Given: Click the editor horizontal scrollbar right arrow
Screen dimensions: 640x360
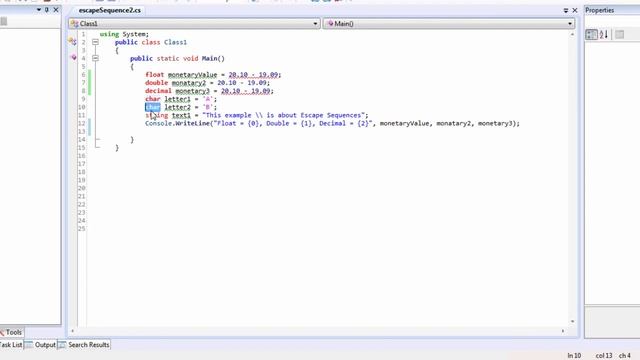Looking at the screenshot, I should click(x=563, y=331).
